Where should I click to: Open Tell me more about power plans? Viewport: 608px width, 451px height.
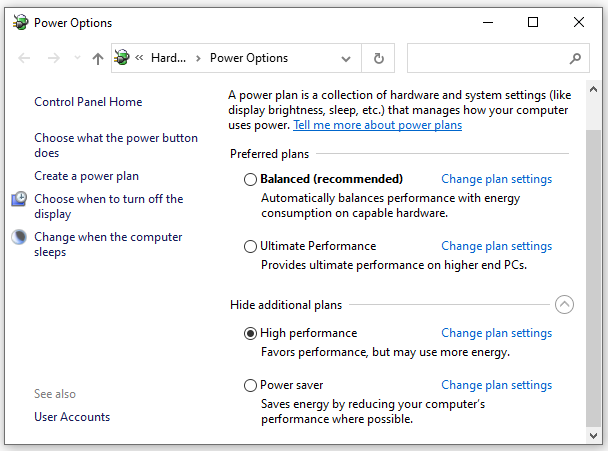[x=377, y=125]
